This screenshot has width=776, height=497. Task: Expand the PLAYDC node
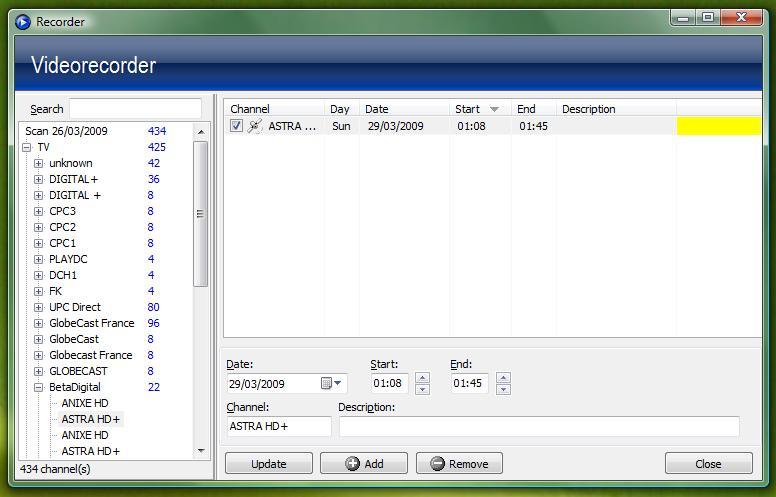(39, 259)
